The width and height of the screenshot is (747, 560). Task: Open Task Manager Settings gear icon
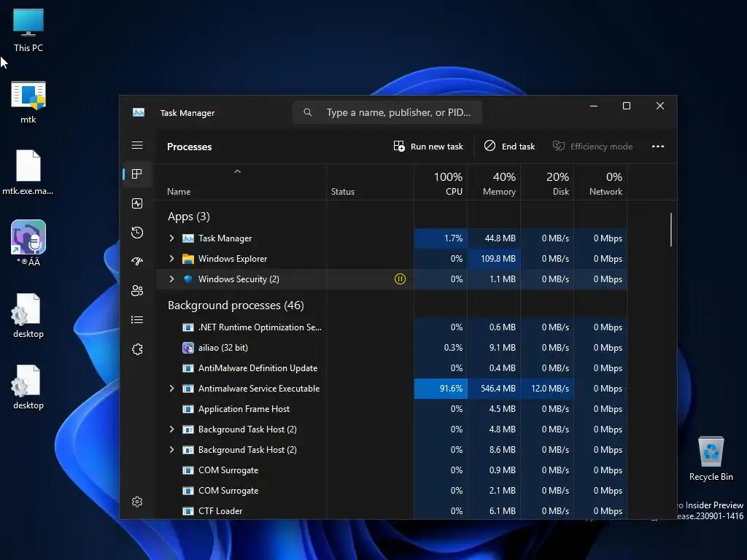pos(137,502)
